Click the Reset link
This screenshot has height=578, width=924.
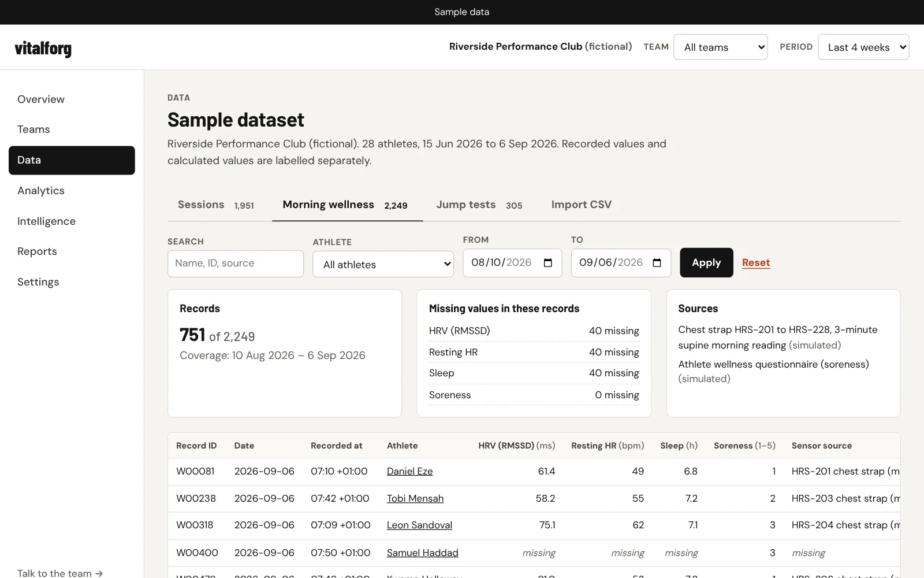[x=756, y=262]
